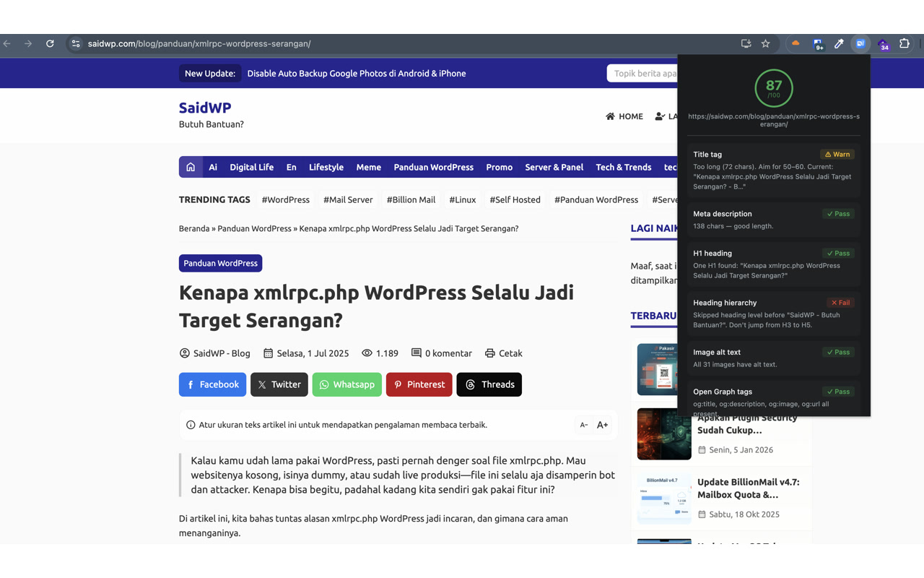This screenshot has height=578, width=924.
Task: Click the printer Cetak icon
Action: pyautogui.click(x=490, y=353)
